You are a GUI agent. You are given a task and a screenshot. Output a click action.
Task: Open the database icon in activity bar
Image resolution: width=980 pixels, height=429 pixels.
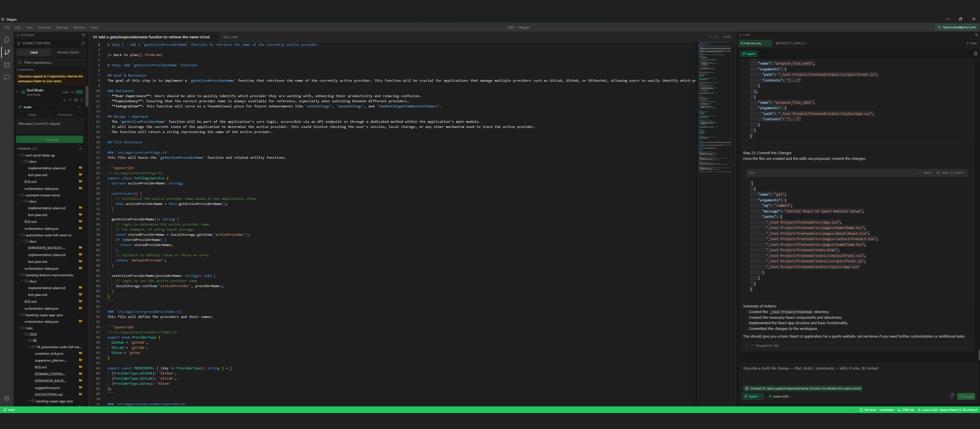pyautogui.click(x=7, y=65)
